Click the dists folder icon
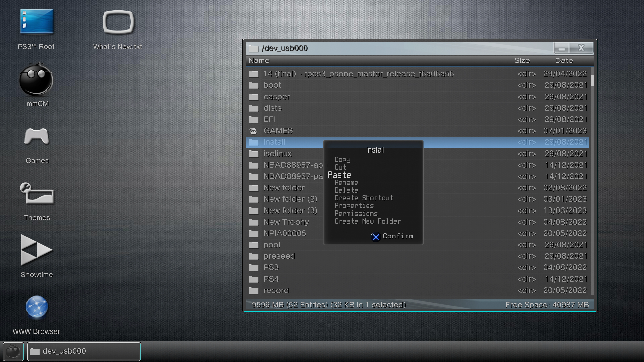 point(254,108)
